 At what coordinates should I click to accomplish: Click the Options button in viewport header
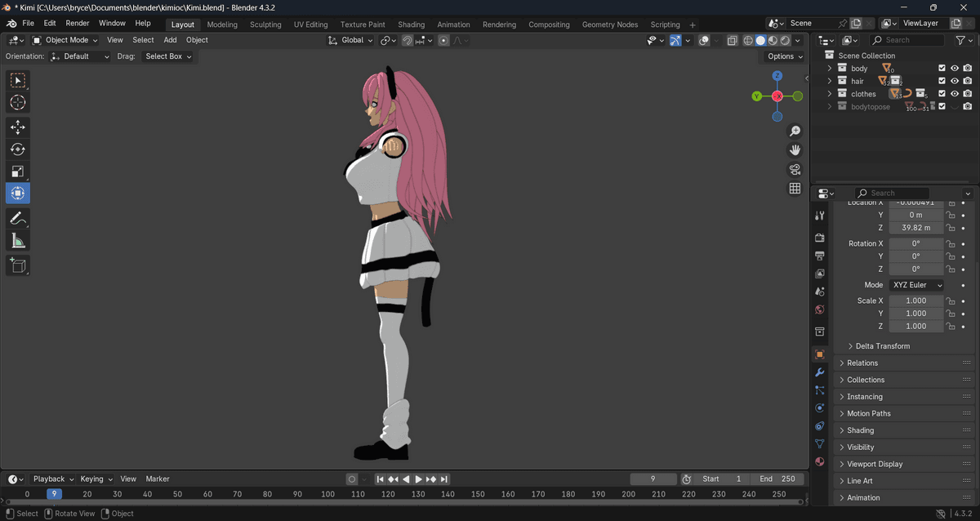785,56
